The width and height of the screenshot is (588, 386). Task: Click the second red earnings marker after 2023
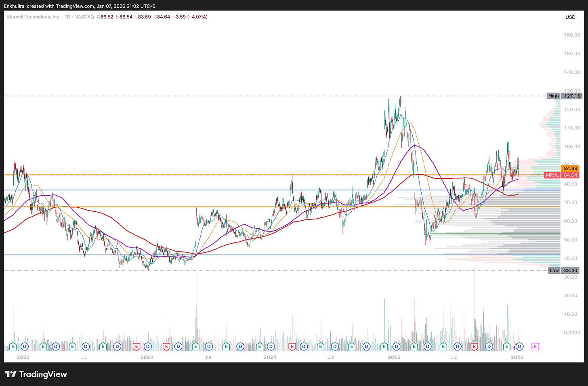(x=166, y=346)
